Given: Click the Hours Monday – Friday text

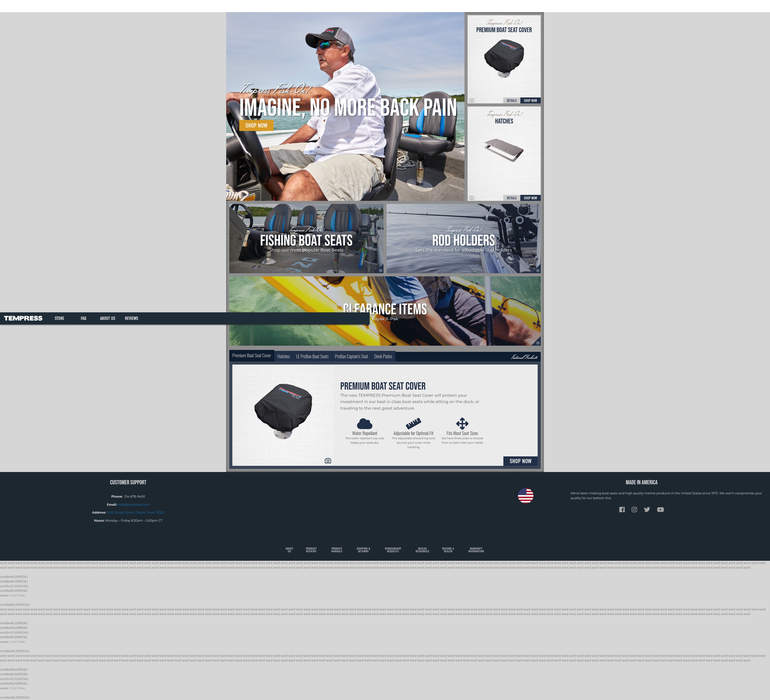Looking at the screenshot, I should pyautogui.click(x=128, y=520).
